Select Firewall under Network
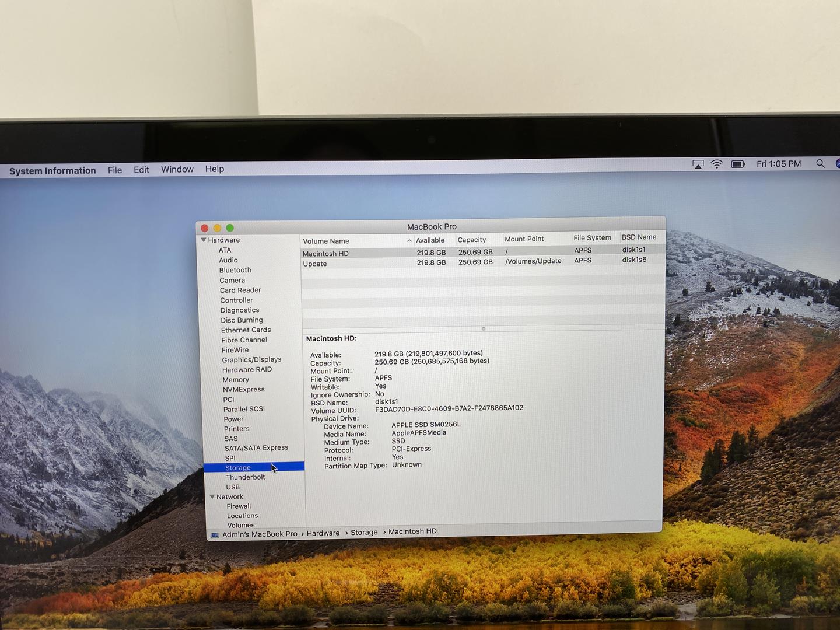The width and height of the screenshot is (840, 630). click(x=239, y=506)
